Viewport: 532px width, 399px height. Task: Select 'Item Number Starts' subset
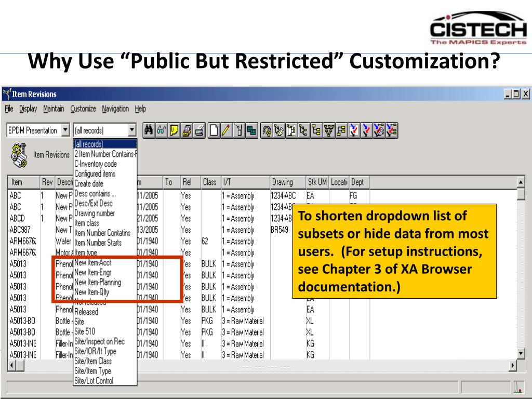point(105,243)
